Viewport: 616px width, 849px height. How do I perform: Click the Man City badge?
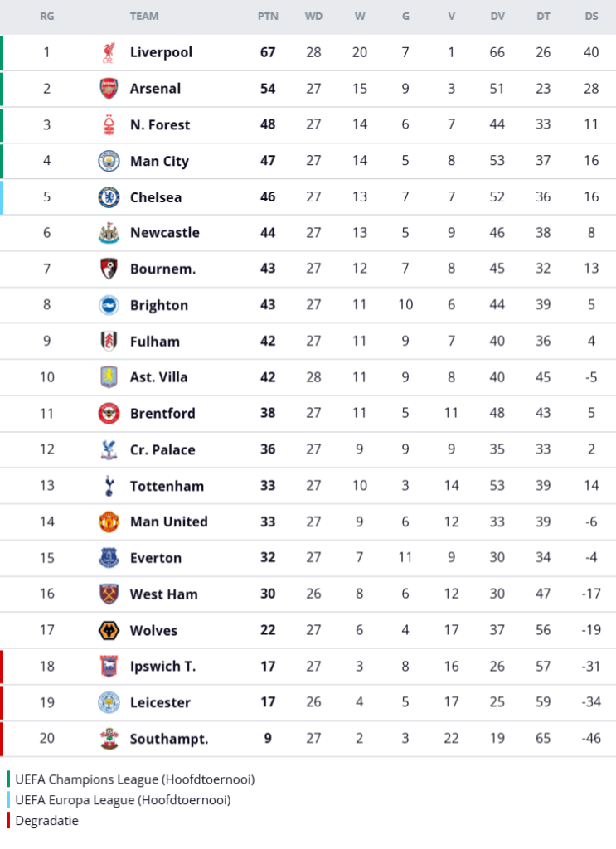point(109,161)
